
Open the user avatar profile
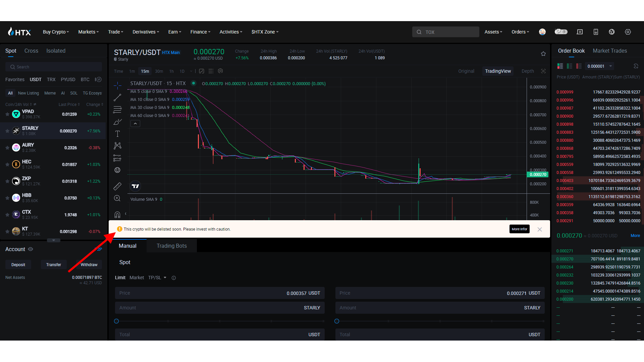542,32
